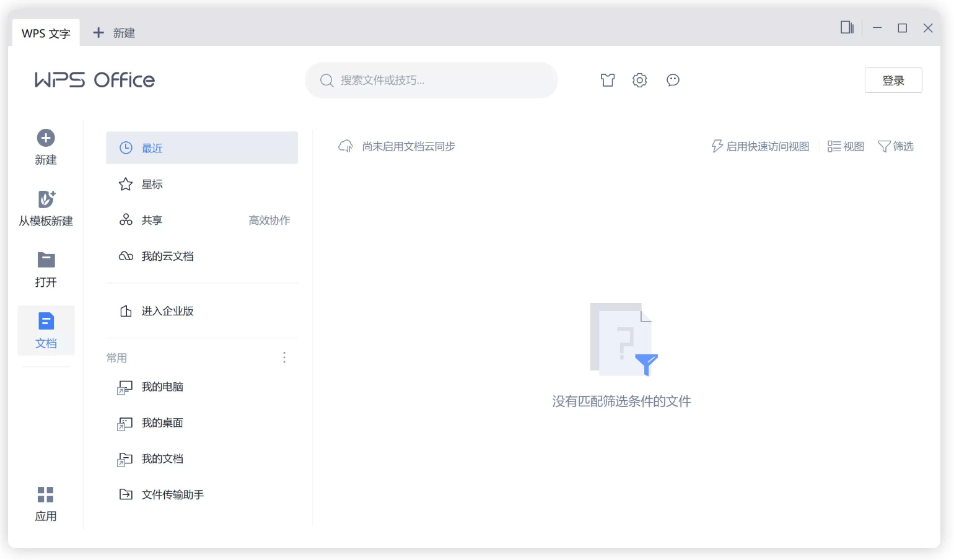Open the 常用 more options menu
The width and height of the screenshot is (954, 560).
pyautogui.click(x=284, y=357)
